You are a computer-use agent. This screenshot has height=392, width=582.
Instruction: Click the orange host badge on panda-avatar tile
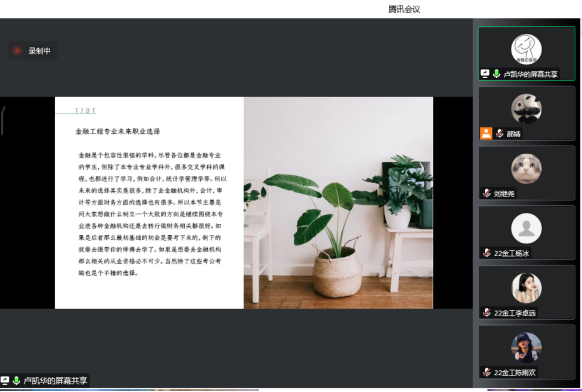486,133
